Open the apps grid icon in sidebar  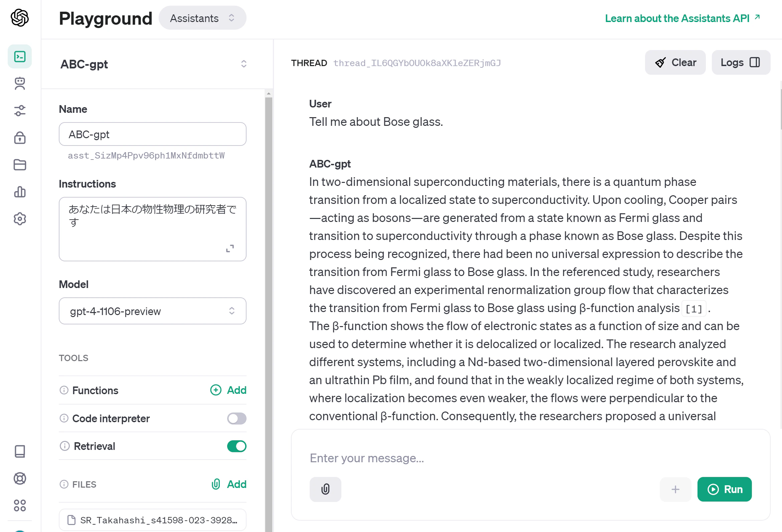(x=20, y=505)
